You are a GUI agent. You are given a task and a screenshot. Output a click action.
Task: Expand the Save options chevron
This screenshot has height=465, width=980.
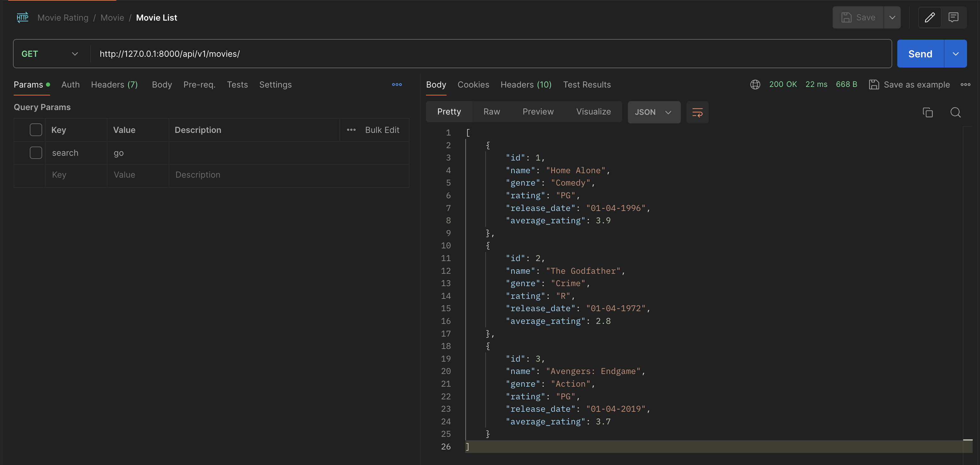pyautogui.click(x=892, y=17)
